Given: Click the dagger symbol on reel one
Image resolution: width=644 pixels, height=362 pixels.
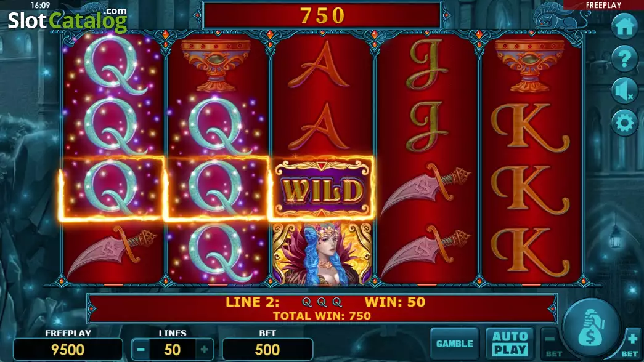Looking at the screenshot, I should [x=112, y=251].
